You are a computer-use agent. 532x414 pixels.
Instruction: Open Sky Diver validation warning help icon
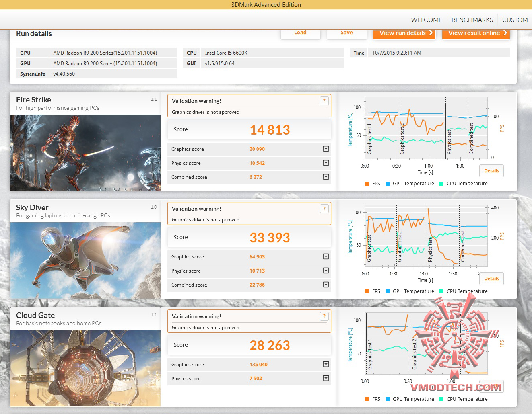pyautogui.click(x=324, y=209)
